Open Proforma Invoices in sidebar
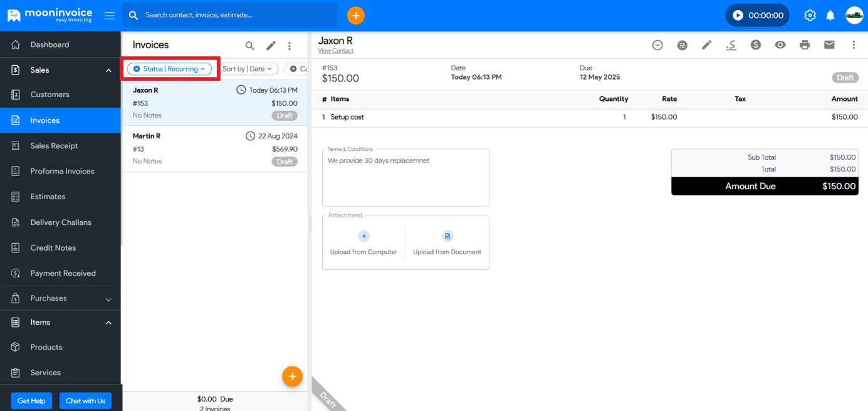Screen dimensions: 868x411 (x=60, y=171)
